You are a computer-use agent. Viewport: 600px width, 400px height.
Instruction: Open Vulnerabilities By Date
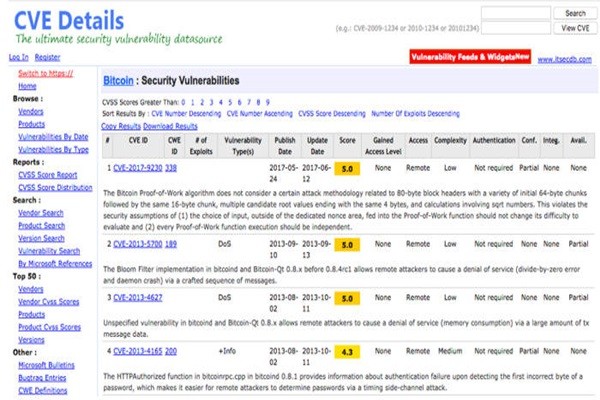(53, 137)
